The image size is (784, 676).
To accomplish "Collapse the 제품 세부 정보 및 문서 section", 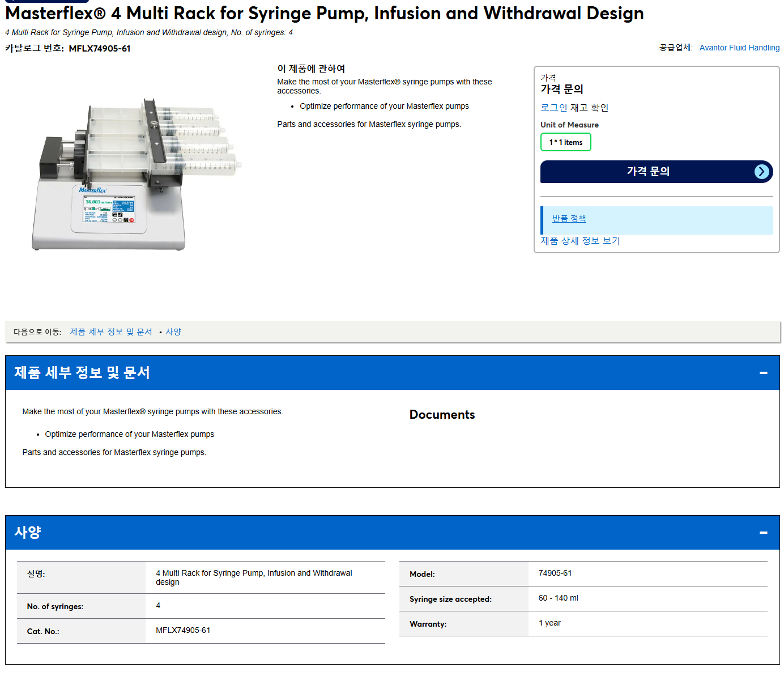I will pyautogui.click(x=763, y=373).
